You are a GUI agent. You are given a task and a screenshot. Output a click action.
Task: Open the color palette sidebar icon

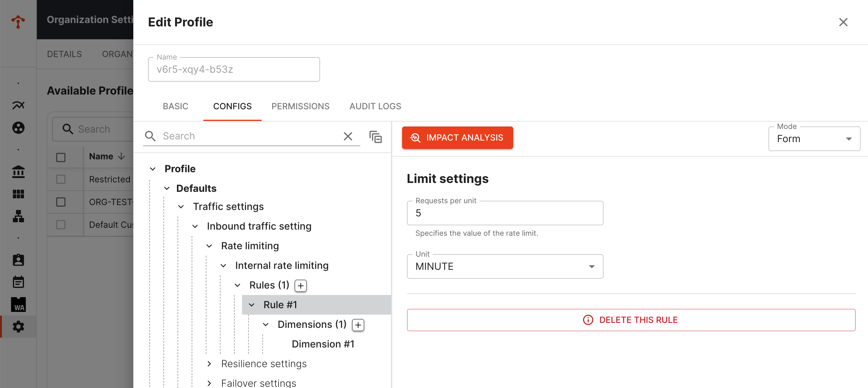[18, 128]
